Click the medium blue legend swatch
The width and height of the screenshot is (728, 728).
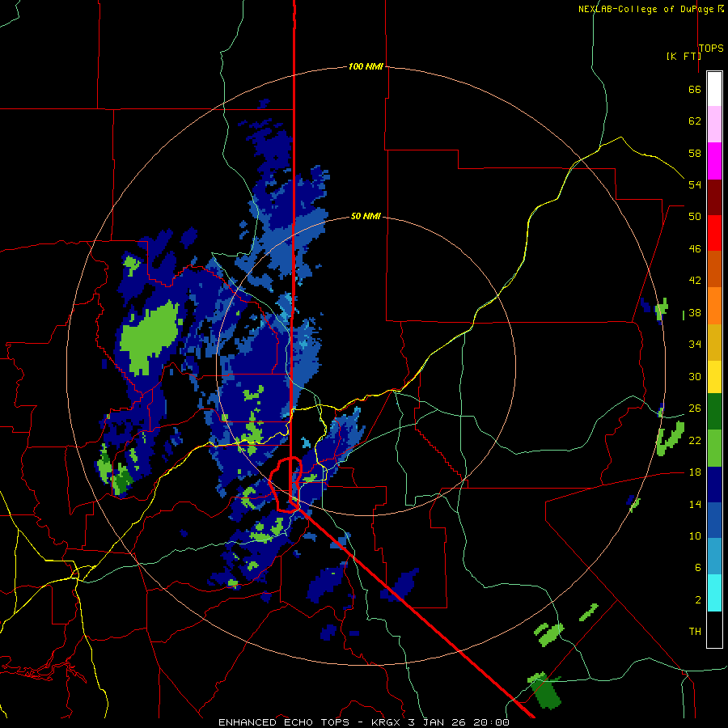pos(714,520)
